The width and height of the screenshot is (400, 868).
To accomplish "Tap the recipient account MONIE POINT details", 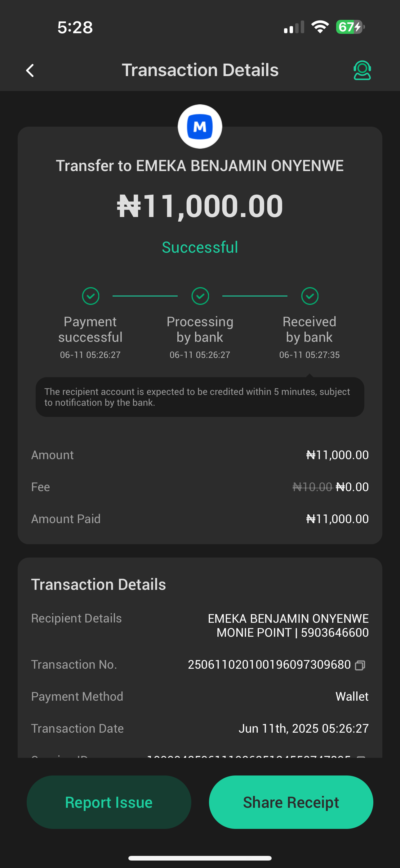I will click(x=292, y=632).
